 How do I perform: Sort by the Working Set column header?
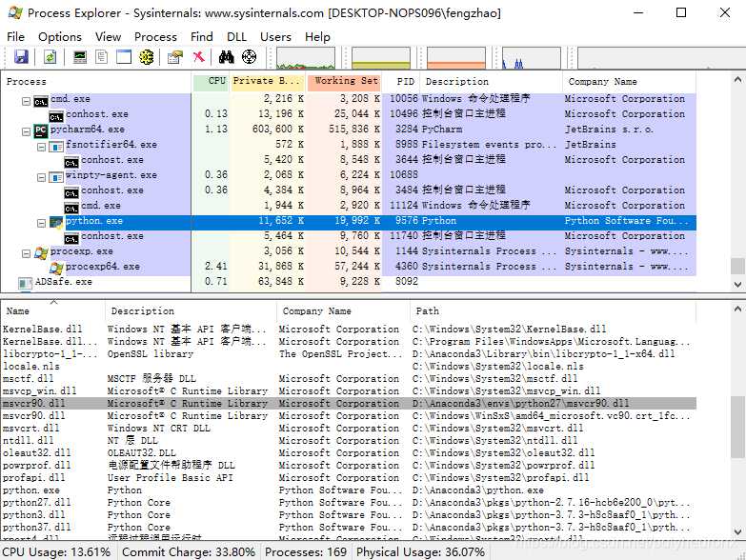pyautogui.click(x=345, y=81)
